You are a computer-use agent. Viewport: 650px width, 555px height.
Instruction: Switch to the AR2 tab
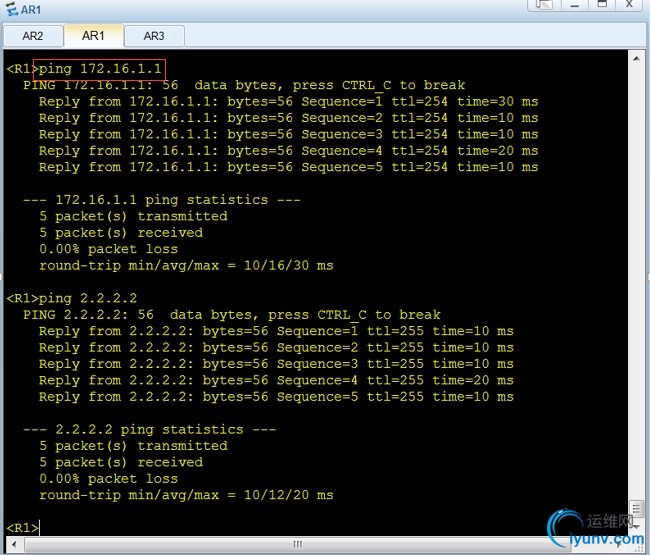click(33, 36)
